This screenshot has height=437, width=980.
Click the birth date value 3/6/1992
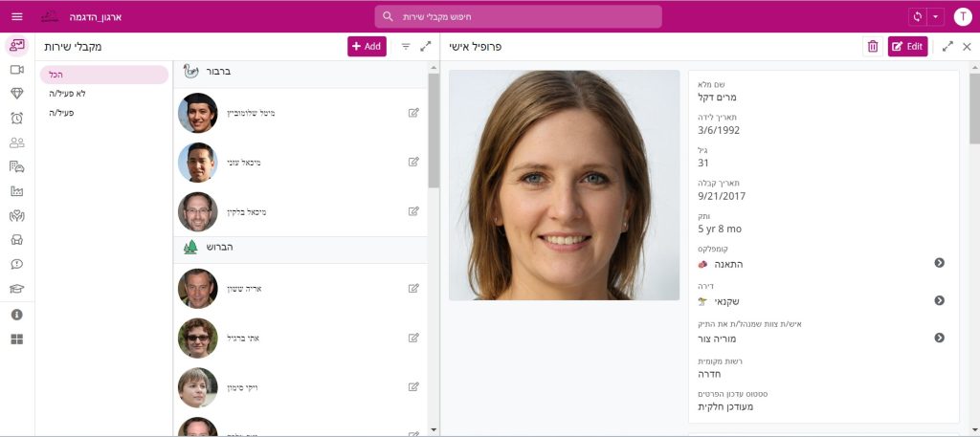(719, 130)
